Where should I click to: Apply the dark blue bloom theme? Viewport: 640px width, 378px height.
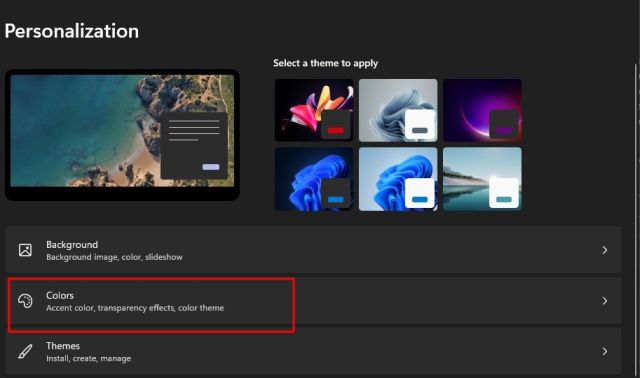pyautogui.click(x=314, y=179)
